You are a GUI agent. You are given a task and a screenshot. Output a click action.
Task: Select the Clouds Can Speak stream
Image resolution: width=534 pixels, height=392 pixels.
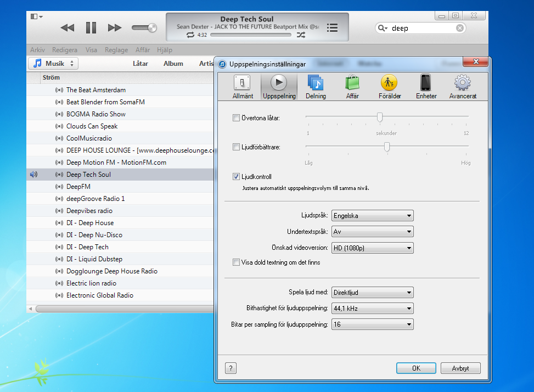click(120, 126)
